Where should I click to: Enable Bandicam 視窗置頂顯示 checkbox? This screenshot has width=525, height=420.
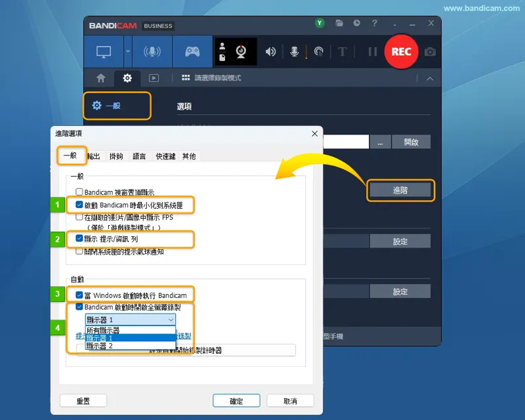[x=79, y=192]
